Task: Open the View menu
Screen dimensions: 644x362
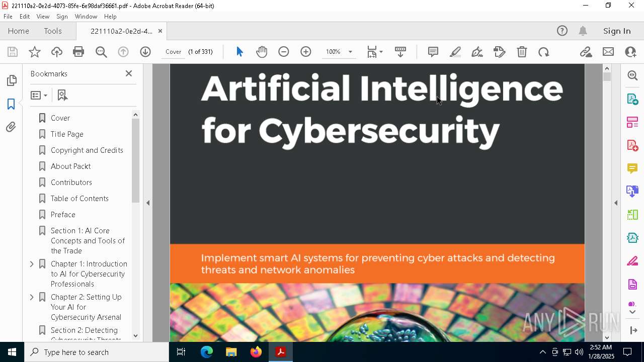Action: 43,16
